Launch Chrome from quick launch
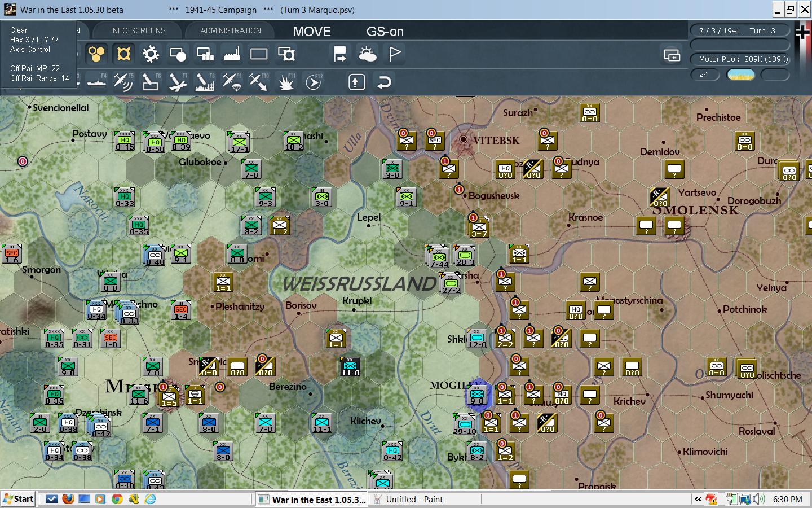The image size is (812, 508). tap(117, 499)
